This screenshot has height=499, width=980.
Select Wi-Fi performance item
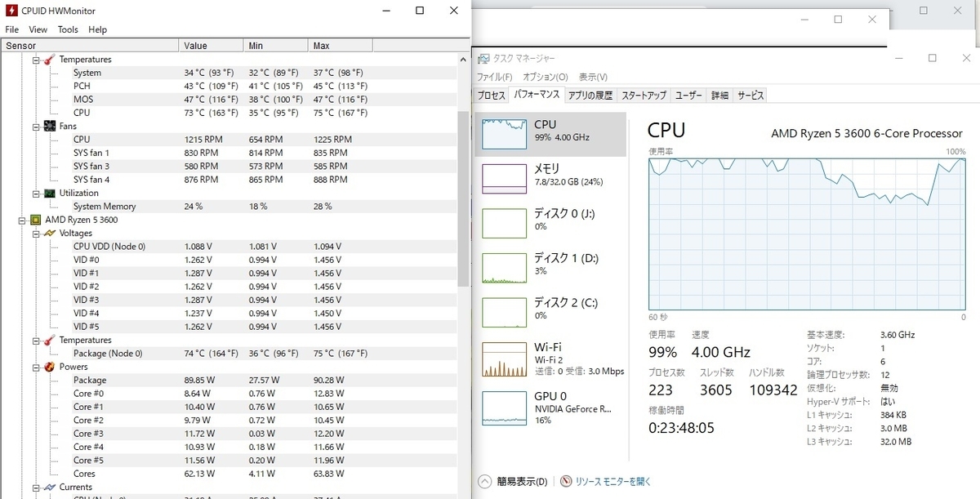[550, 358]
